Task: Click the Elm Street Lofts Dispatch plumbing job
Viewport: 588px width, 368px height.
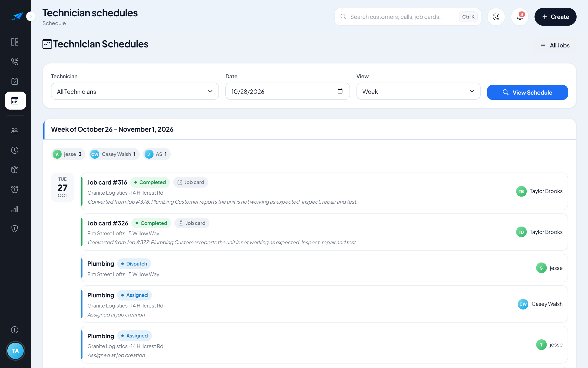Action: tap(324, 268)
